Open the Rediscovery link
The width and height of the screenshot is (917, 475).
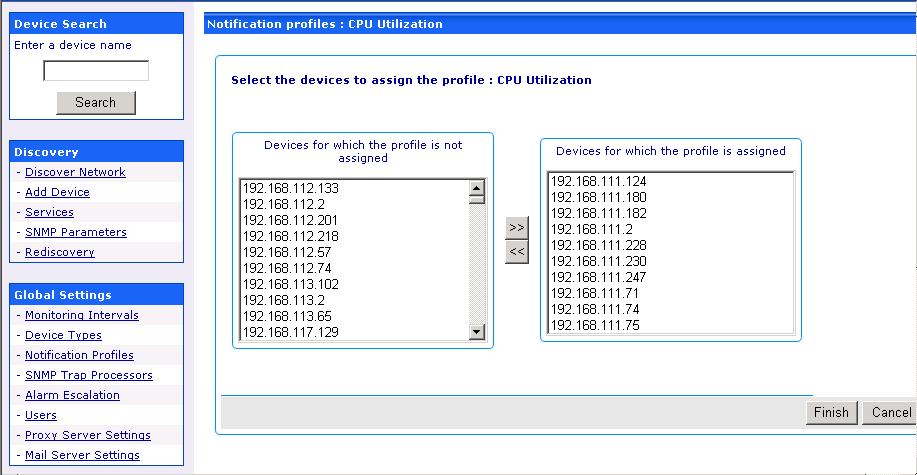60,252
